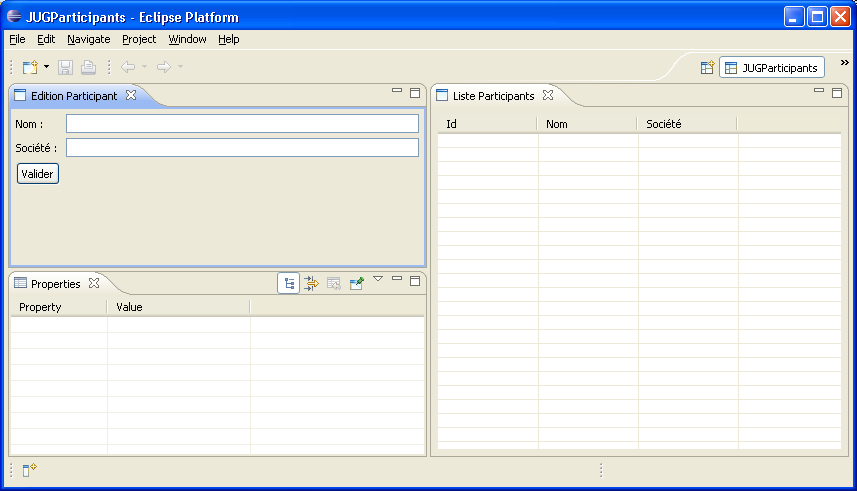
Task: Open the Window menu
Action: click(x=187, y=39)
